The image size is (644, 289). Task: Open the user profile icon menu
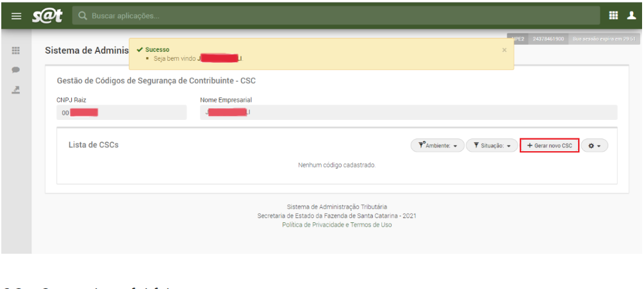(x=631, y=15)
